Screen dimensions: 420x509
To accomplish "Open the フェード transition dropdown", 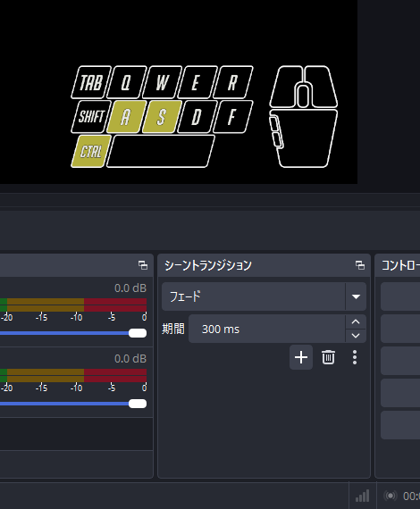I will [265, 296].
